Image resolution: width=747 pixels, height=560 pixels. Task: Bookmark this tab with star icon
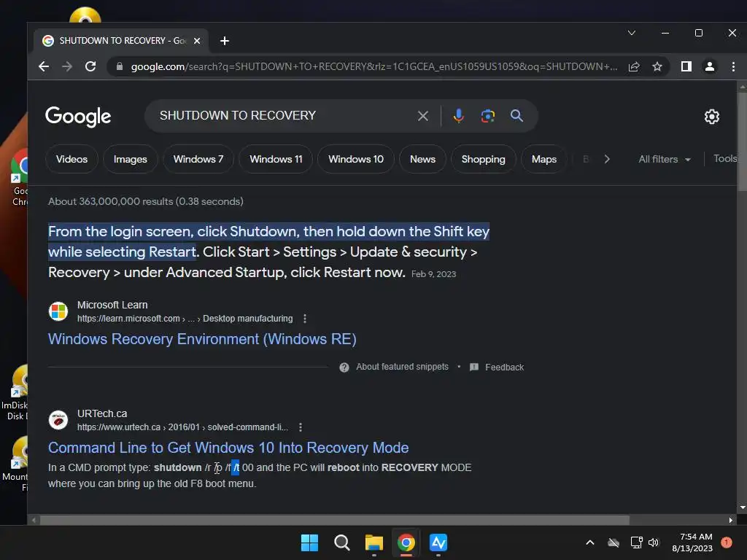coord(657,66)
